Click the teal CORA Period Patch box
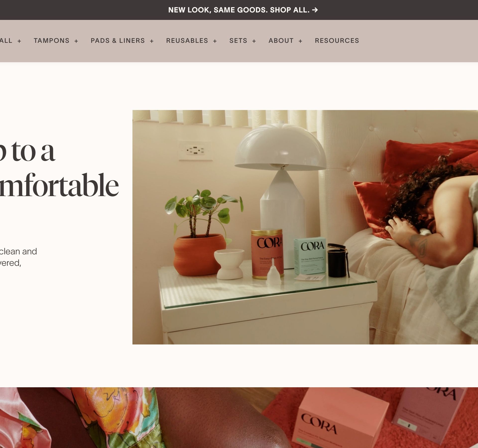The image size is (478, 448). pyautogui.click(x=310, y=256)
